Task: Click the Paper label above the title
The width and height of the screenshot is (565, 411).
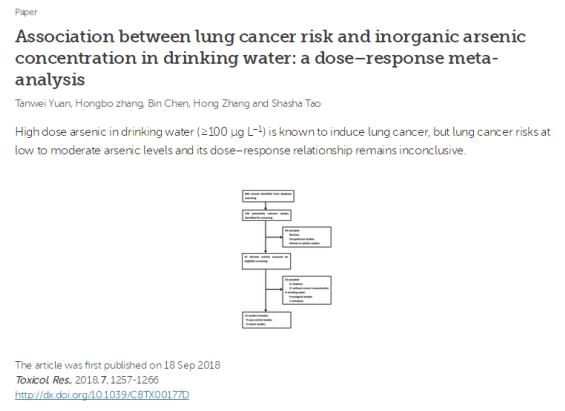Action: 26,12
